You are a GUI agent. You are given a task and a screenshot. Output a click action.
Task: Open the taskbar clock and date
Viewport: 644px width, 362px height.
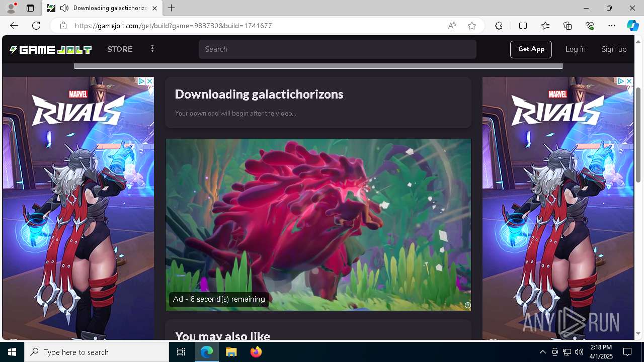(x=601, y=352)
